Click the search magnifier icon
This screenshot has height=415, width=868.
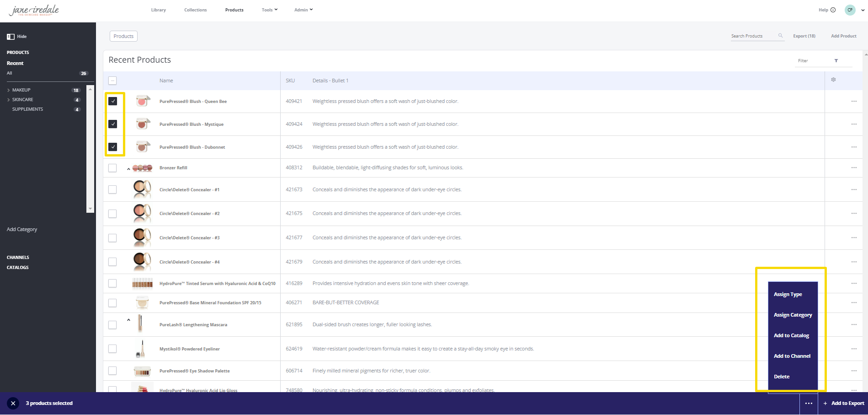point(780,36)
